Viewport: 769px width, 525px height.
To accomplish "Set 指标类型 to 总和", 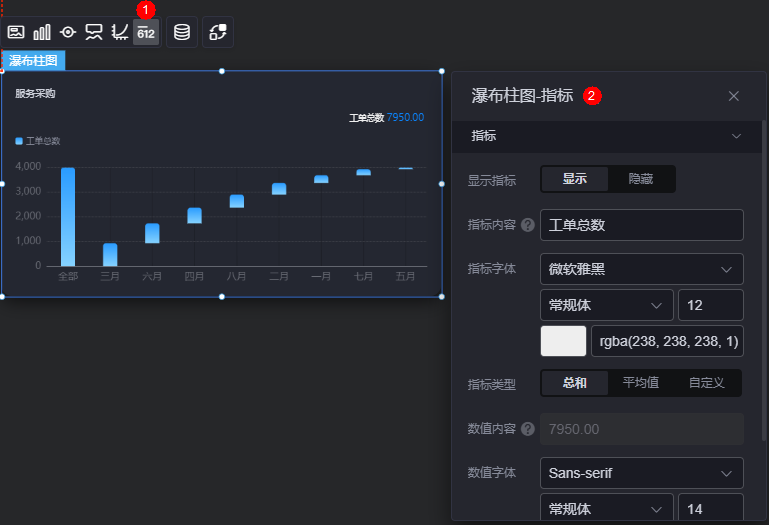I will click(574, 383).
